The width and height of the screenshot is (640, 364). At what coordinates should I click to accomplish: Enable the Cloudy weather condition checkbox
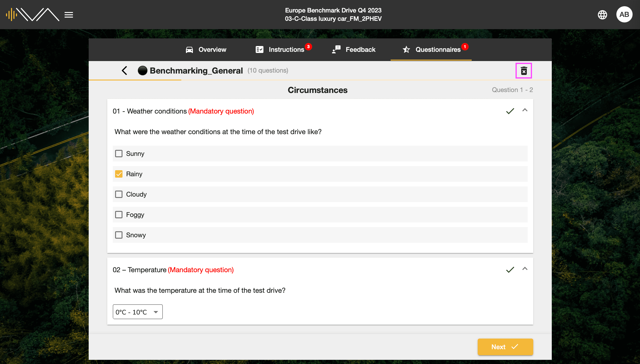(119, 194)
